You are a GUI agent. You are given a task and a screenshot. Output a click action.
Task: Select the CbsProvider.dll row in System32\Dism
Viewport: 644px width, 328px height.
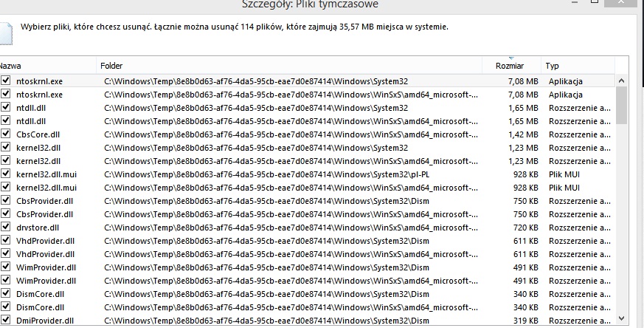click(x=308, y=201)
